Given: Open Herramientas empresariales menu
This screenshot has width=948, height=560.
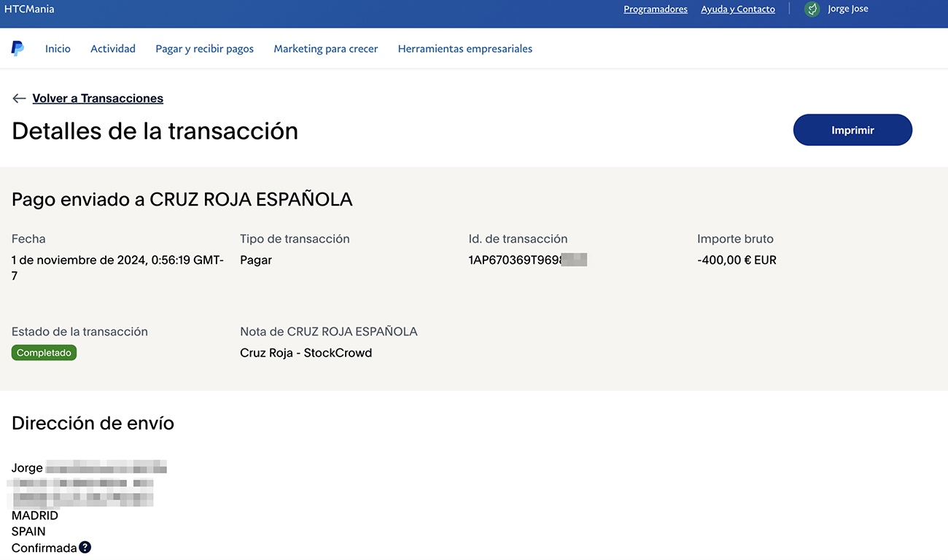Looking at the screenshot, I should 465,49.
